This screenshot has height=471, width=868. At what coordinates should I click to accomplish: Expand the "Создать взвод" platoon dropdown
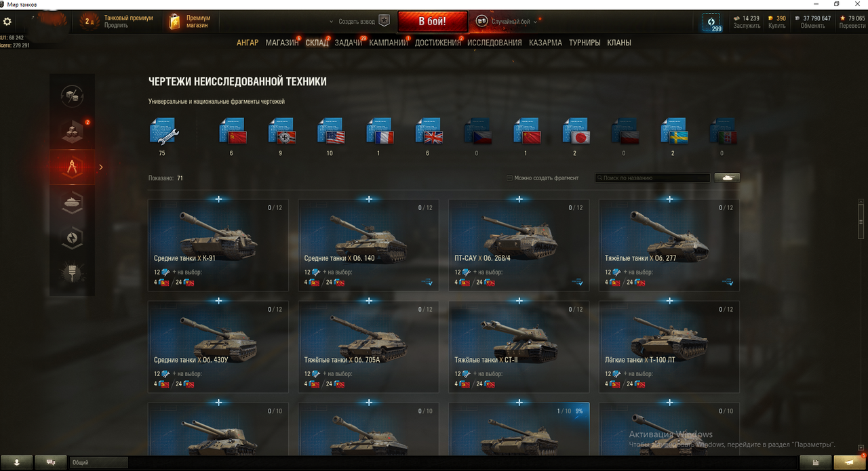click(x=352, y=22)
